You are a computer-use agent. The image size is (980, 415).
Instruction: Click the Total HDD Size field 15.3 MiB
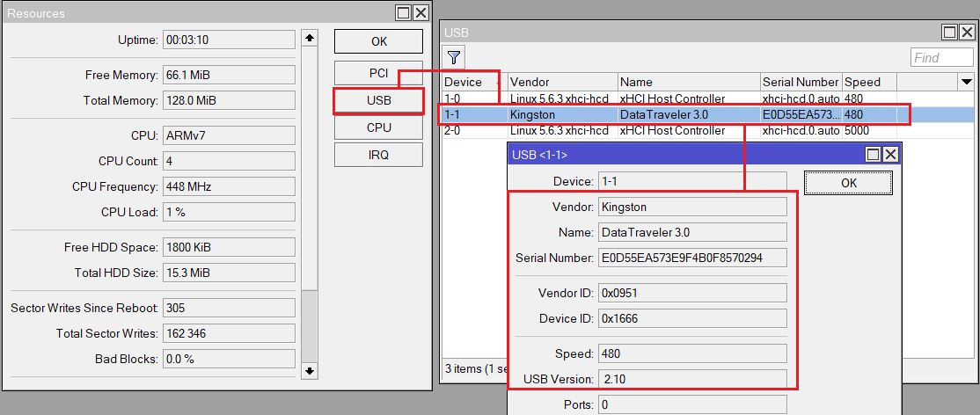(x=229, y=273)
